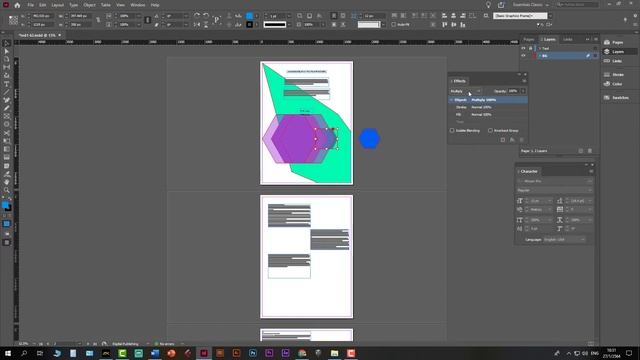
Task: Click the black stroke color swatch in control bar
Action: coord(249,24)
